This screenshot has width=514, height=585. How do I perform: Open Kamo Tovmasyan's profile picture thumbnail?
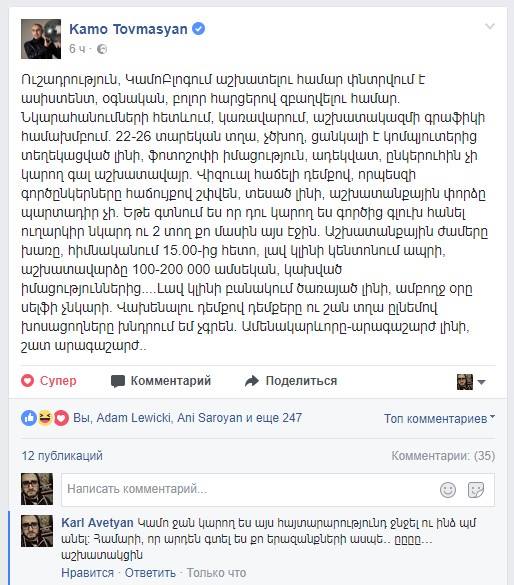tap(41, 39)
